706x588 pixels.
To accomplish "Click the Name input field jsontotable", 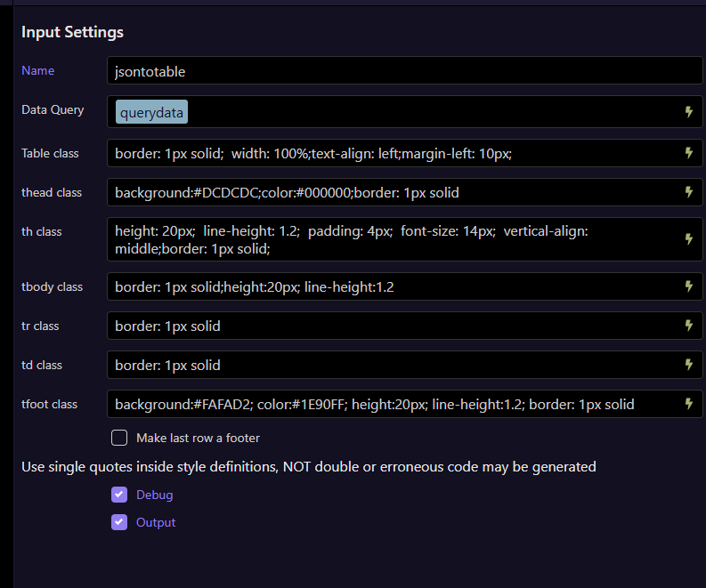I will (404, 70).
